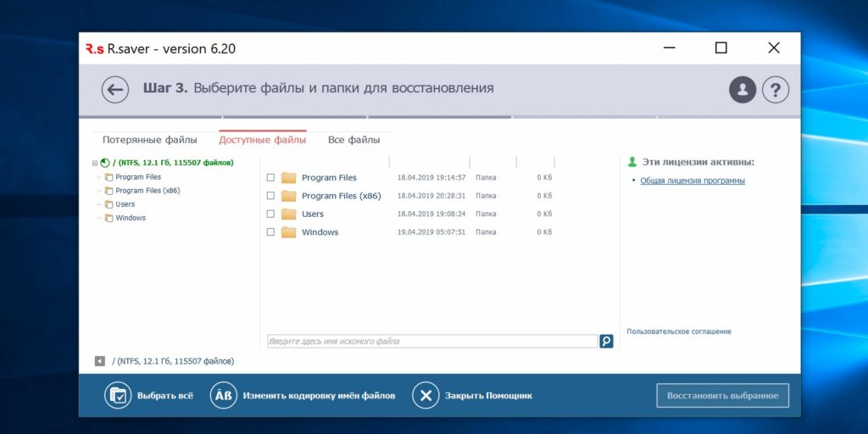Switch to Все файлы tab
The image size is (868, 434).
[354, 140]
